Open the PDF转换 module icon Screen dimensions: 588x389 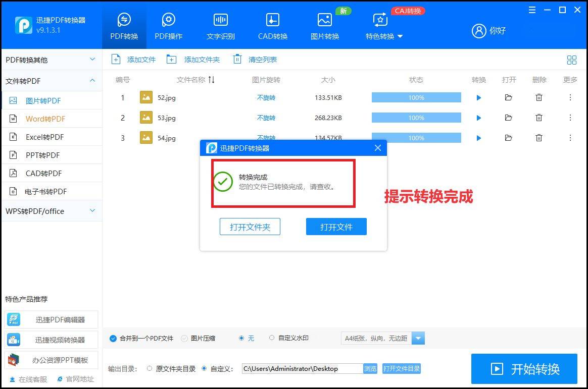click(x=124, y=23)
